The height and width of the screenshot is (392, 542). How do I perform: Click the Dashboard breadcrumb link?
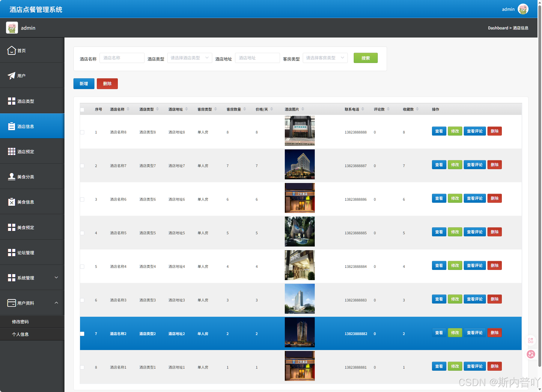pyautogui.click(x=498, y=28)
